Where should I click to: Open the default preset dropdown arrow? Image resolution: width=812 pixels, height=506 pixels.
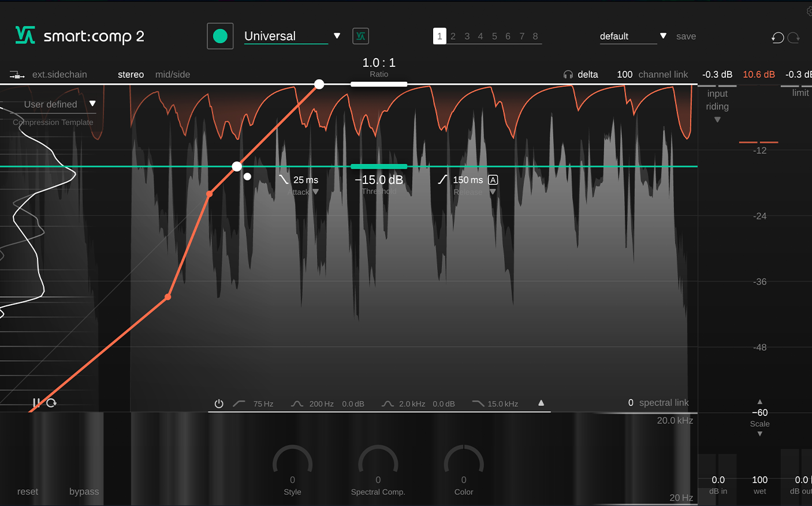(663, 36)
